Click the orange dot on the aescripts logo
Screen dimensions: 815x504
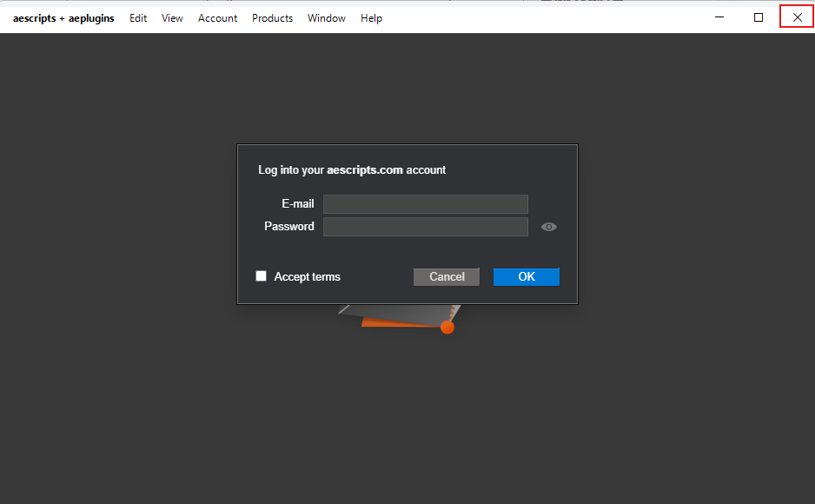447,326
